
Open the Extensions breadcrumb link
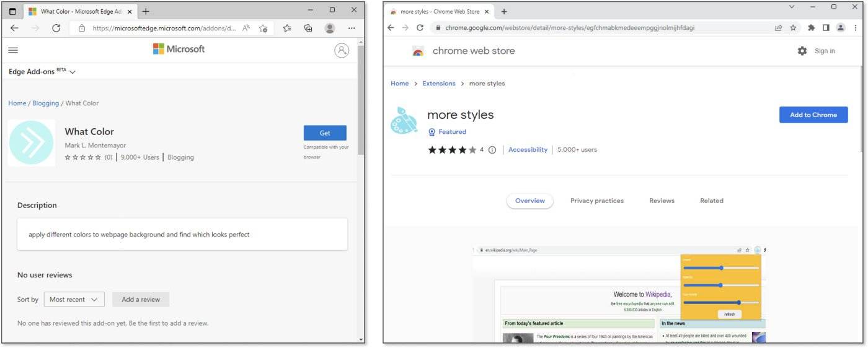(439, 84)
